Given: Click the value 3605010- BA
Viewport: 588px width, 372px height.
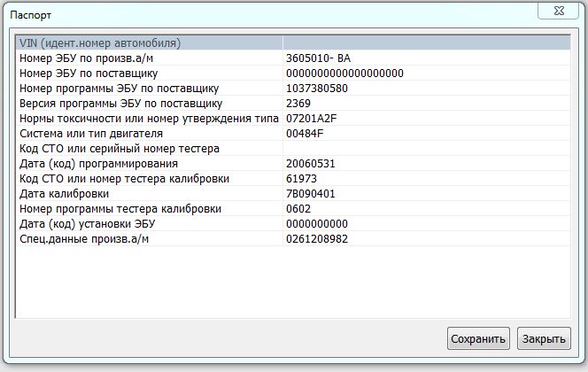Looking at the screenshot, I should [318, 58].
